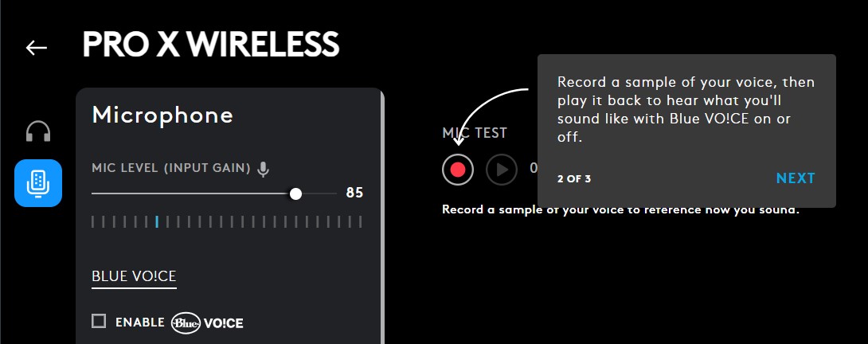Click the mic level slider handle

point(295,193)
